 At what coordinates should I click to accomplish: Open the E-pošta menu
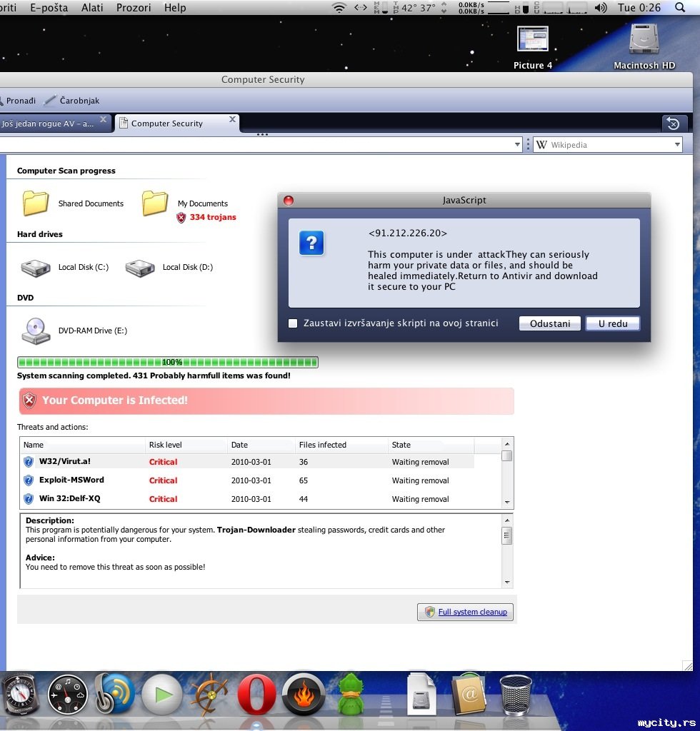(49, 7)
